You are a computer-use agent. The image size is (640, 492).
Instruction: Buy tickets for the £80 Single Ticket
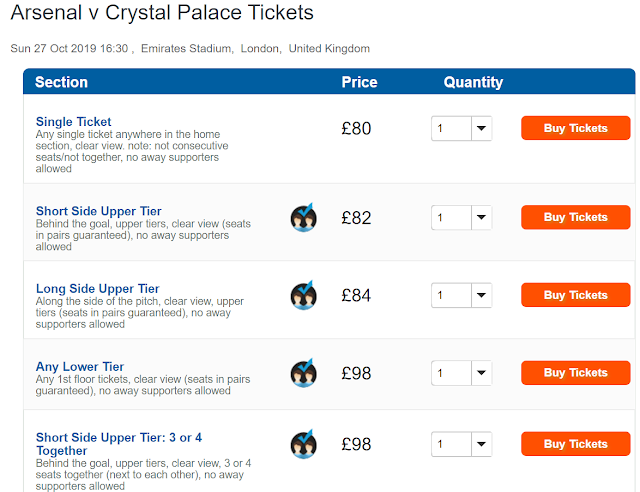pyautogui.click(x=575, y=128)
